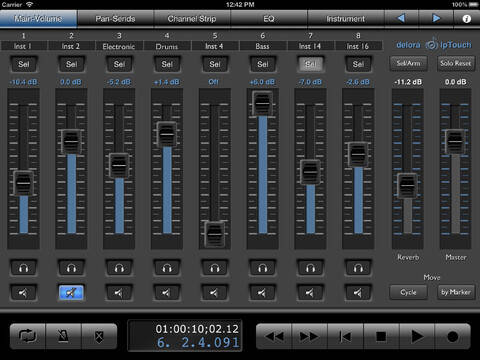Image resolution: width=480 pixels, height=360 pixels.
Task: Mute the Inst 14 channel
Action: [x=310, y=293]
